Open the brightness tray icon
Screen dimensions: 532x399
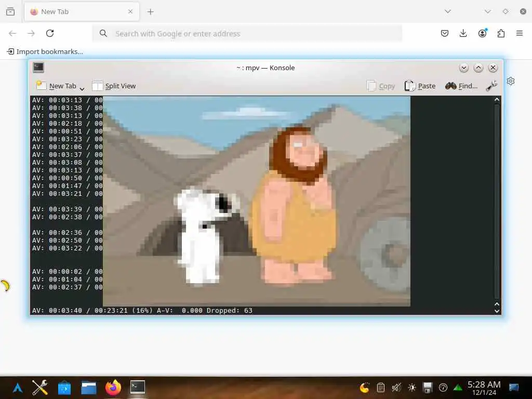point(412,388)
